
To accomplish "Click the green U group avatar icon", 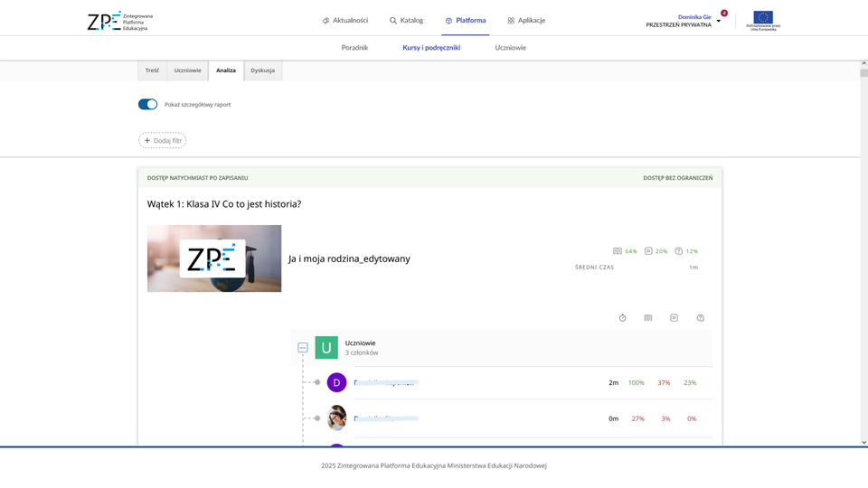I will coord(326,348).
